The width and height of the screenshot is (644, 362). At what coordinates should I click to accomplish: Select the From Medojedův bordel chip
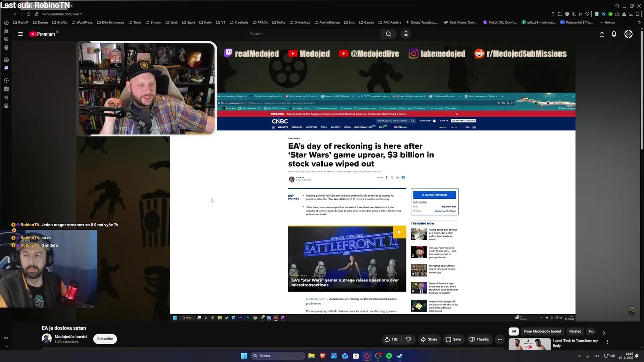point(542,331)
